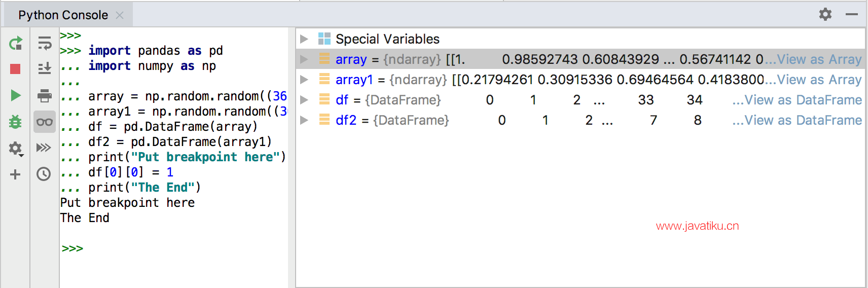
Task: Expand the array1 ndarray variable
Action: point(304,80)
